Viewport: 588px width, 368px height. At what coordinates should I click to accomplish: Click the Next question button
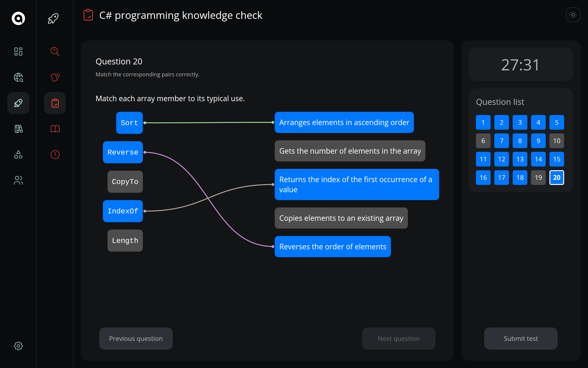coord(399,338)
